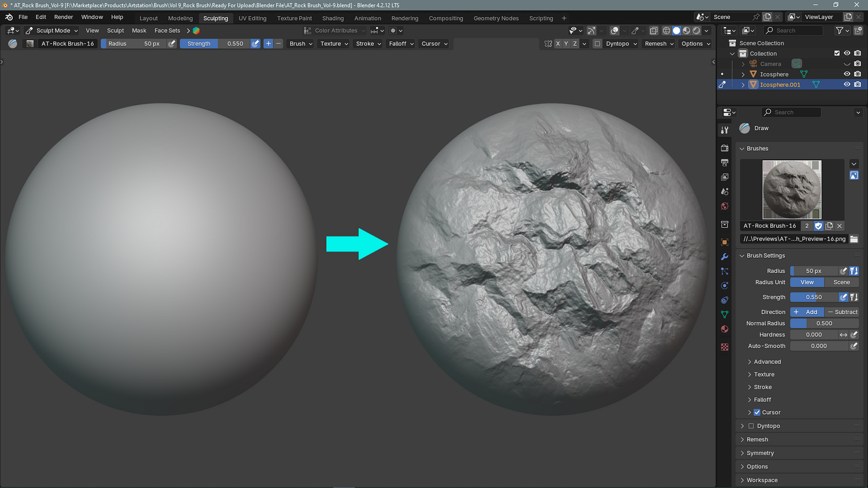Toggle render camera icon for Camera object
The height and width of the screenshot is (488, 868).
pyautogui.click(x=858, y=64)
